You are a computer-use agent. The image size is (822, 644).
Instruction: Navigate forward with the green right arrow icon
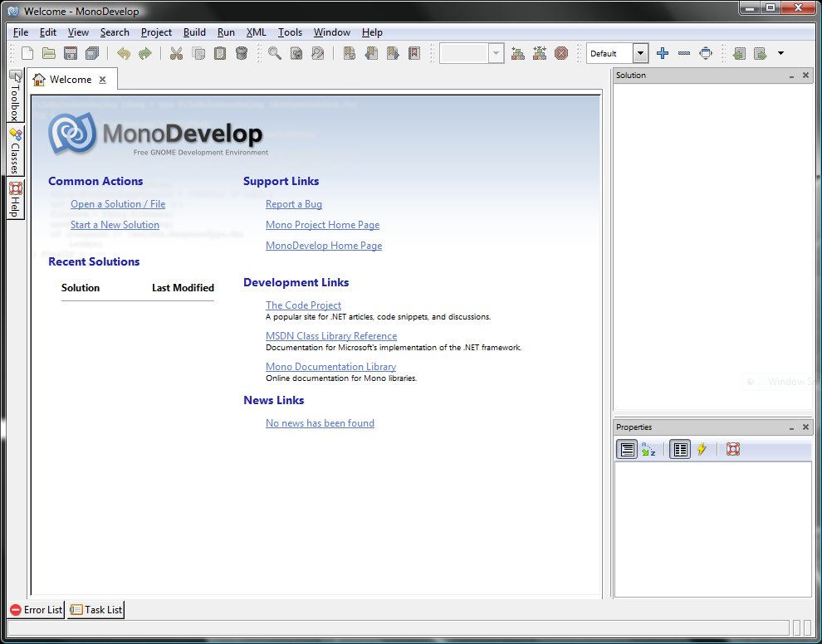760,53
